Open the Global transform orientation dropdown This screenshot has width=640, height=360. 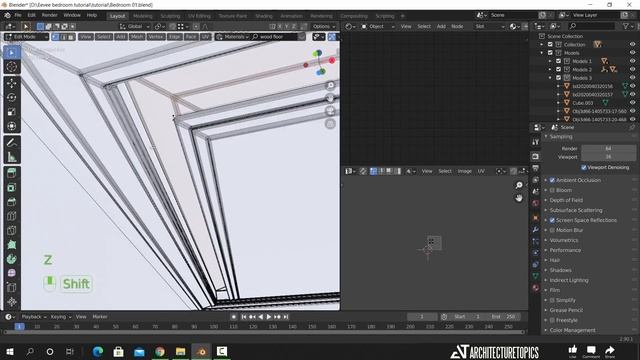click(135, 27)
